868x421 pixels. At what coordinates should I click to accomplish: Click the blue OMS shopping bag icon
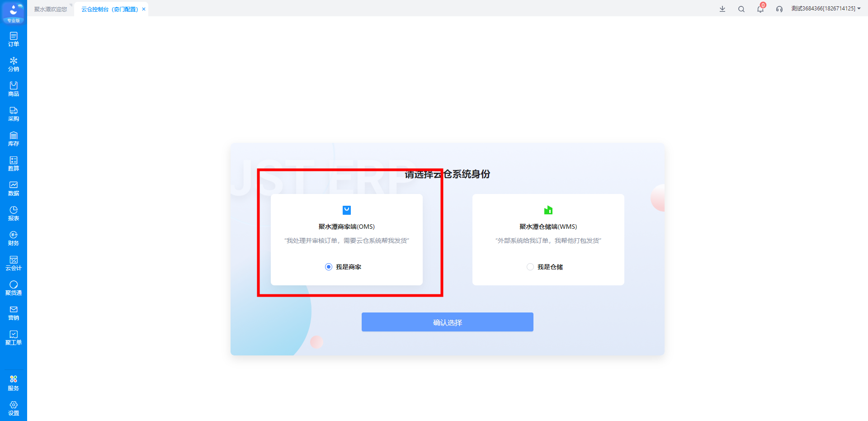pyautogui.click(x=347, y=210)
